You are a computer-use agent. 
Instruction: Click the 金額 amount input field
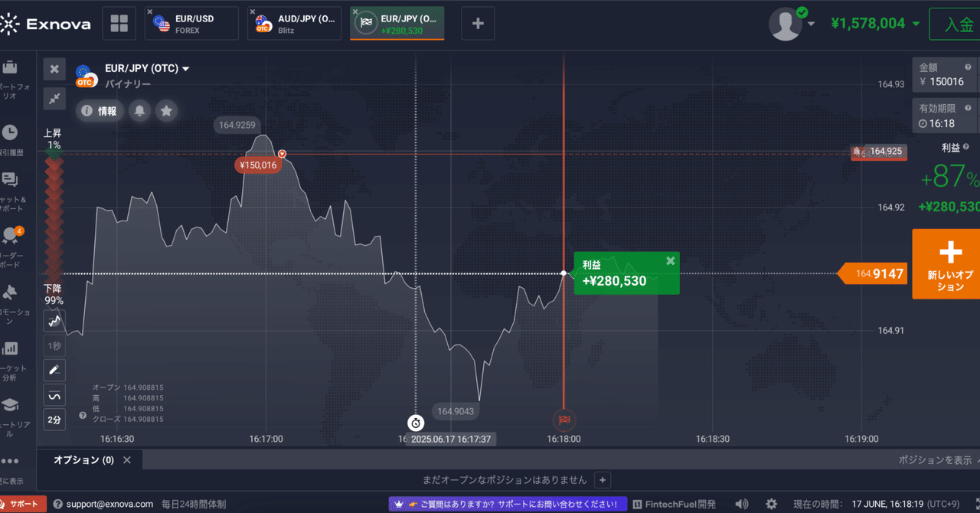coord(944,81)
